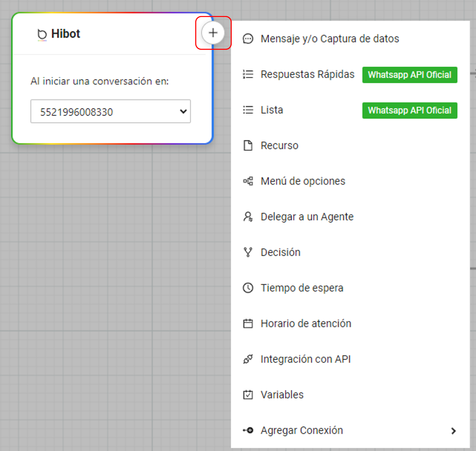
Task: Click the plus button on Hibot node
Action: pos(213,33)
